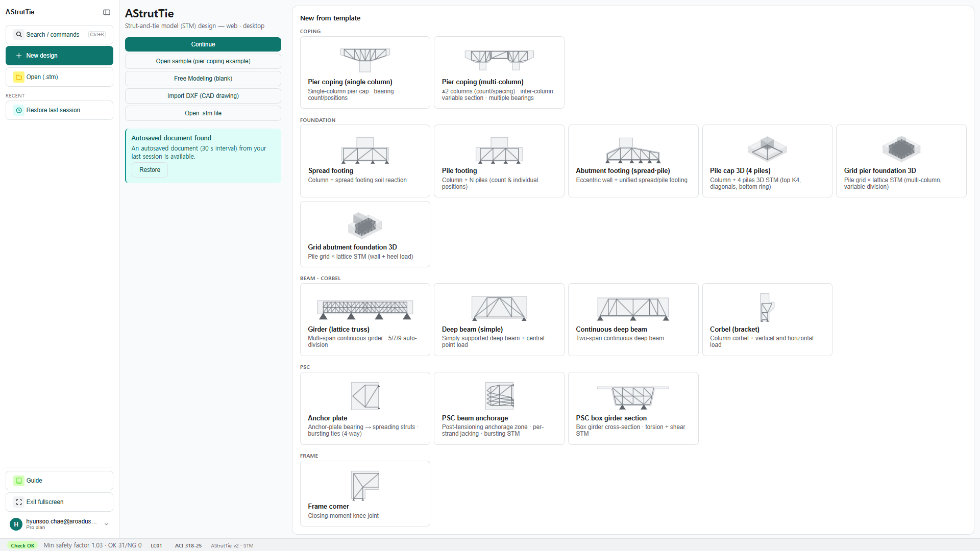Open the Anchor plate template icon
This screenshot has height=551, width=980.
point(365,396)
